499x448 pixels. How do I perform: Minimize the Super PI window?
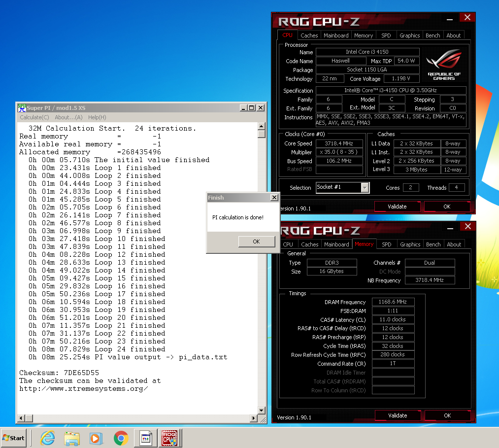pos(243,108)
